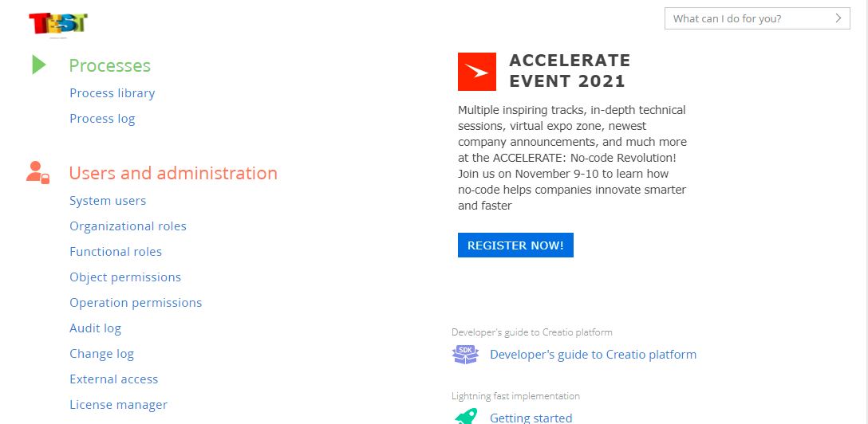Open Object permissions
Viewport: 868px width, 424px height.
(125, 277)
